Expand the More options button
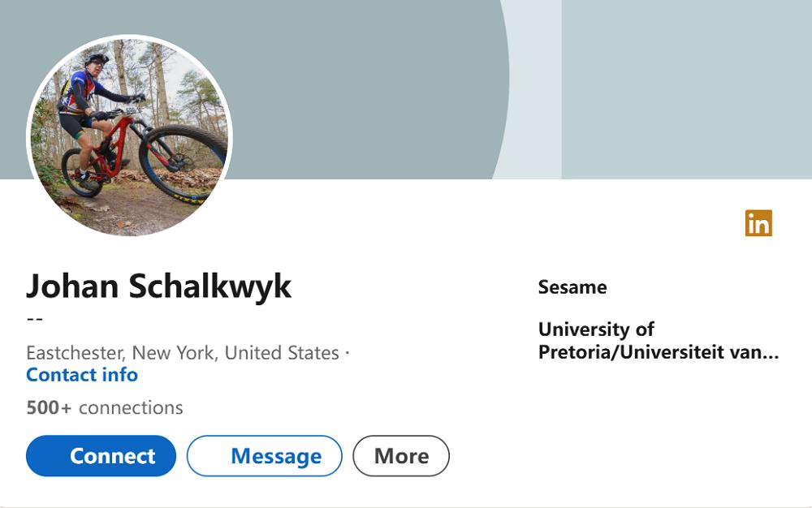 click(401, 456)
